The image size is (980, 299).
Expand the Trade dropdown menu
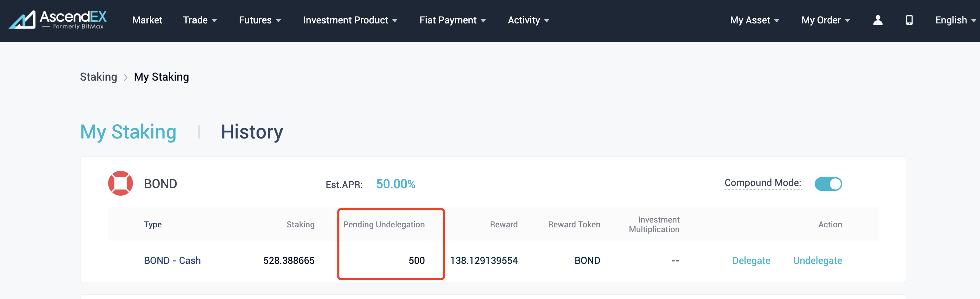tap(199, 20)
